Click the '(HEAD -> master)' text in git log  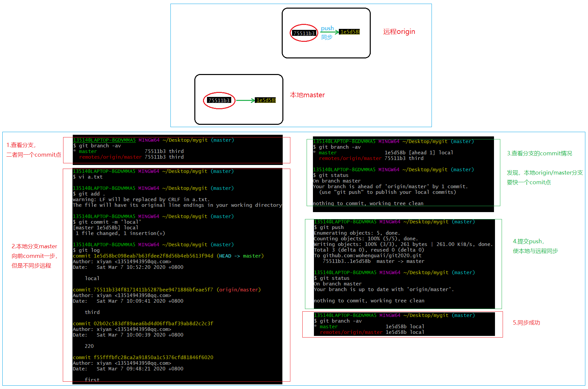tap(240, 256)
